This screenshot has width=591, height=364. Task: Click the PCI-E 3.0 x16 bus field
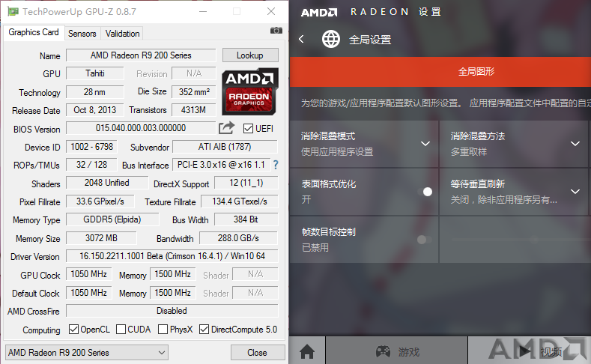221,165
